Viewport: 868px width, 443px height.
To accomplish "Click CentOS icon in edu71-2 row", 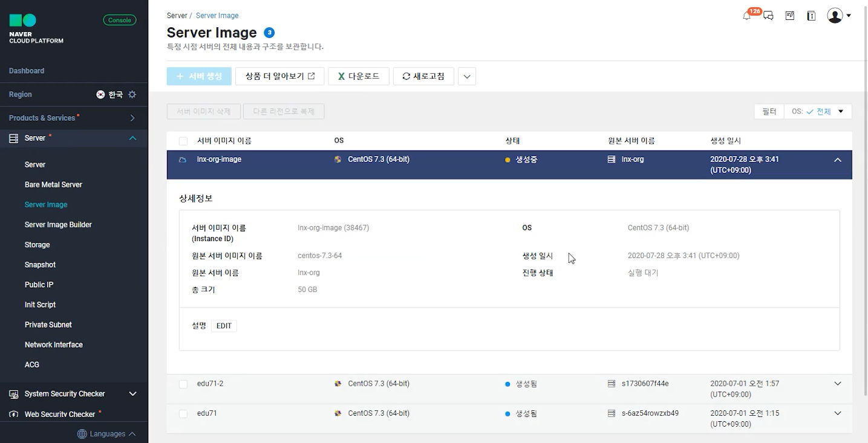I will point(338,384).
